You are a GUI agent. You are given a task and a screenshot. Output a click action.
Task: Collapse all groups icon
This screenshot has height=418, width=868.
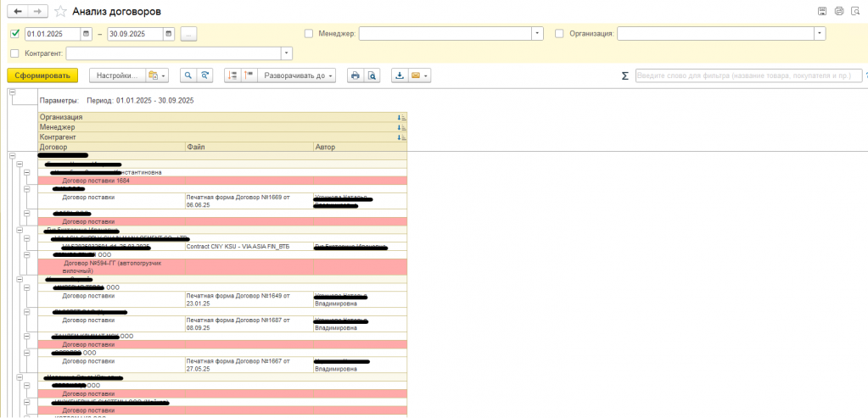tap(233, 75)
